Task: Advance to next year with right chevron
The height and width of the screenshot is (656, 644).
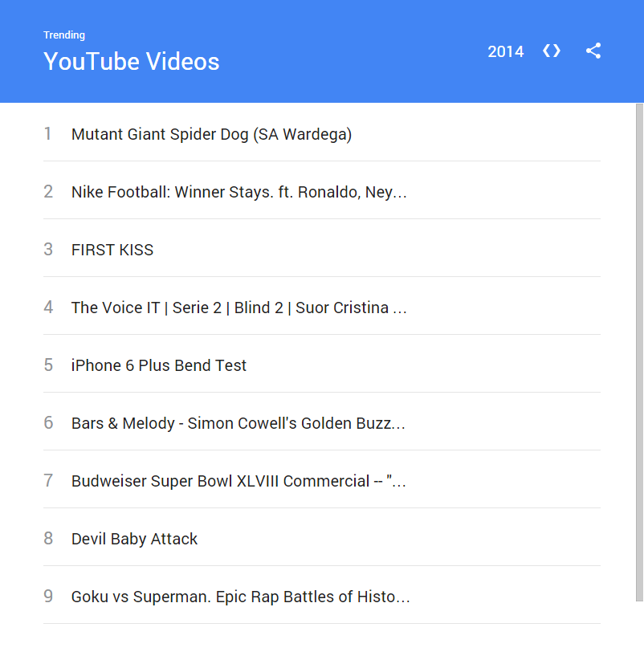Action: [557, 51]
